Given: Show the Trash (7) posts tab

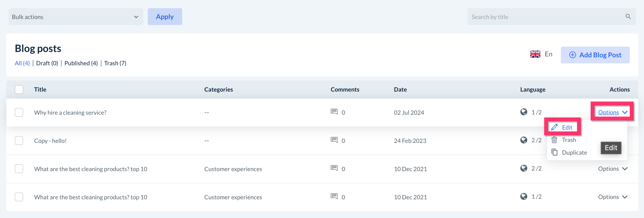Looking at the screenshot, I should coord(115,63).
